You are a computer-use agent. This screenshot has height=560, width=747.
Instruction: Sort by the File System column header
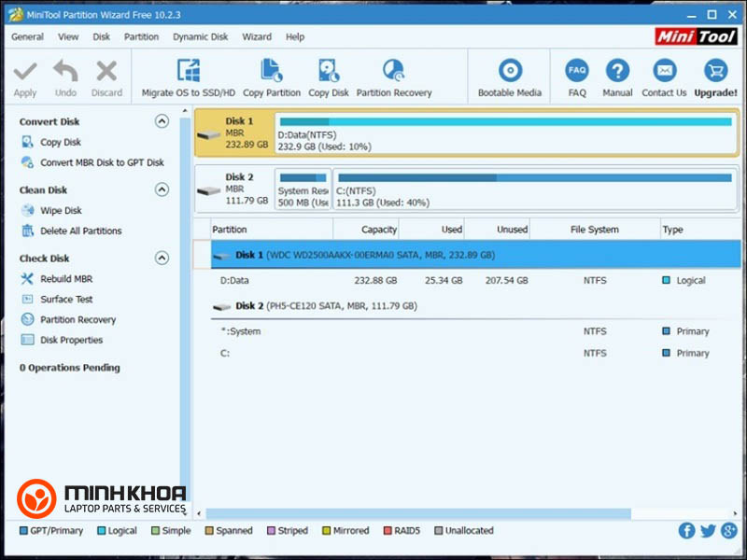coord(595,230)
